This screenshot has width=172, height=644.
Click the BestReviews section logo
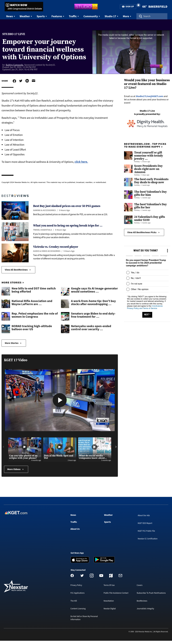click(x=15, y=196)
